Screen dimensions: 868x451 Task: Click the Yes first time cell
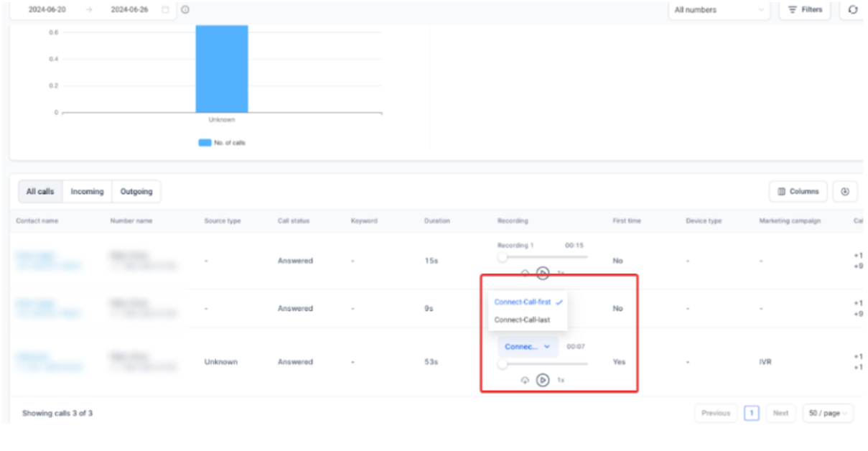pos(619,362)
